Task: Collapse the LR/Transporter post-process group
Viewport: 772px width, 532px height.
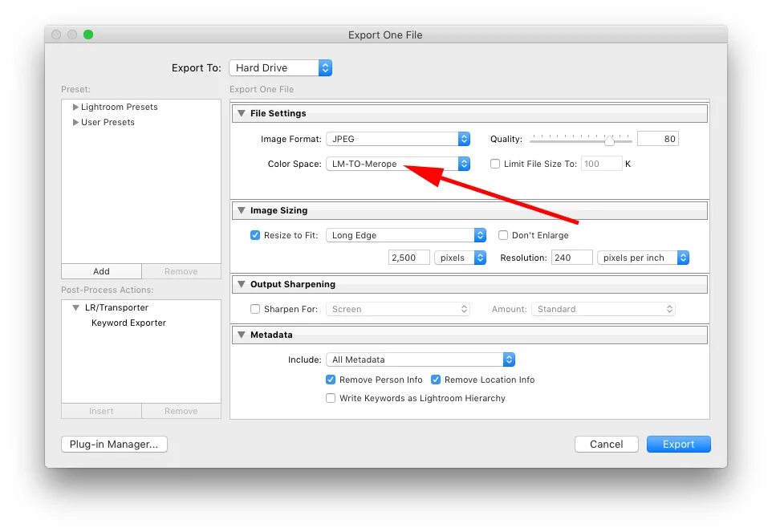Action: pyautogui.click(x=75, y=307)
